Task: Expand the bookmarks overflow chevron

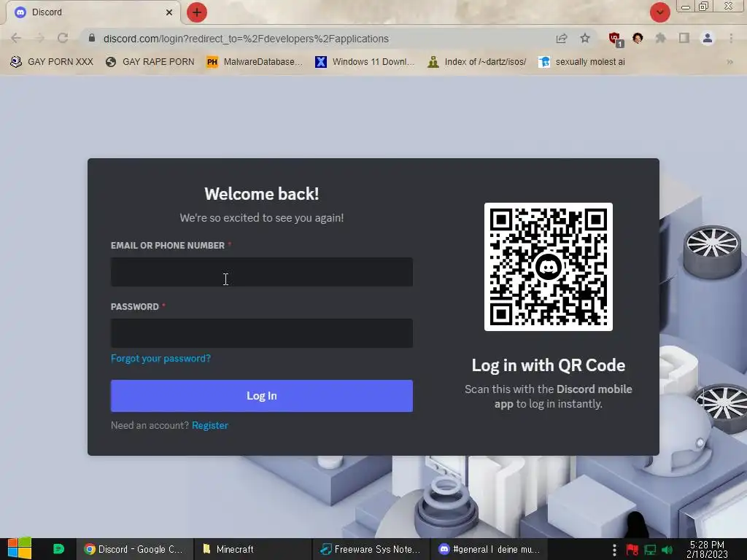Action: pos(729,62)
